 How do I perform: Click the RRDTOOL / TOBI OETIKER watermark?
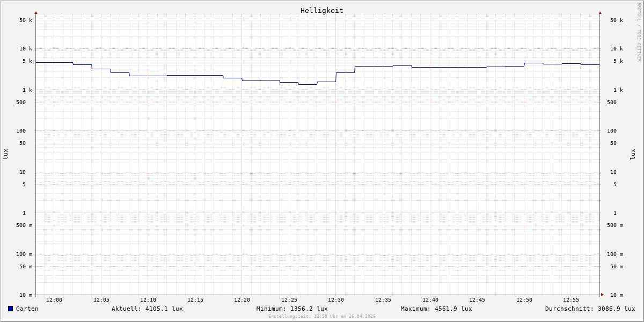[x=639, y=32]
